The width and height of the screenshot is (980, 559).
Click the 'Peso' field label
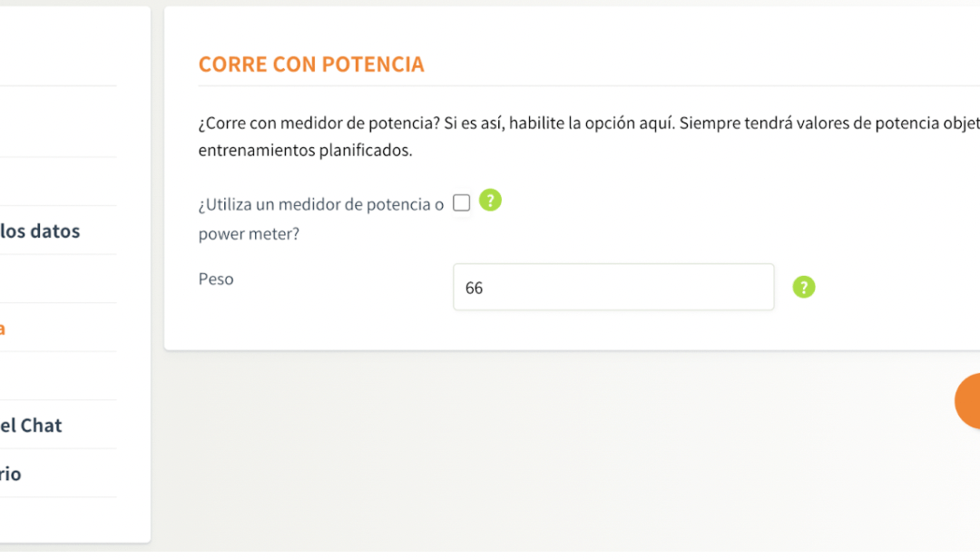point(216,279)
